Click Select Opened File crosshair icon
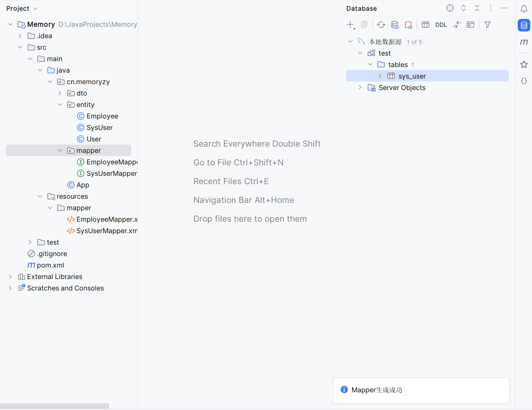Screen dimensions: 532x410 [450, 8]
